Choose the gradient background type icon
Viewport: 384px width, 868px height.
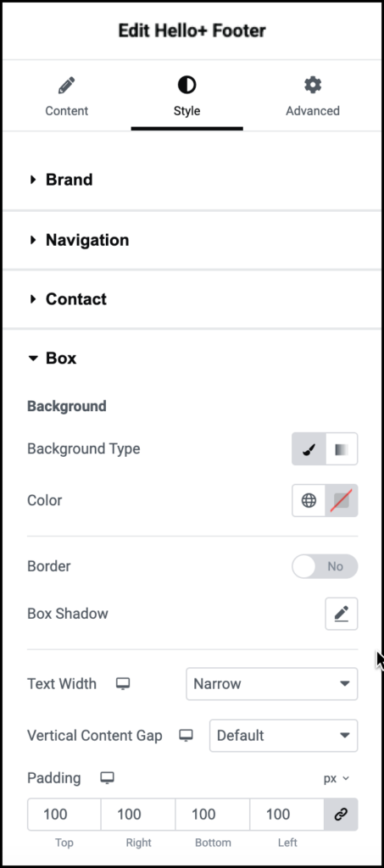[342, 449]
